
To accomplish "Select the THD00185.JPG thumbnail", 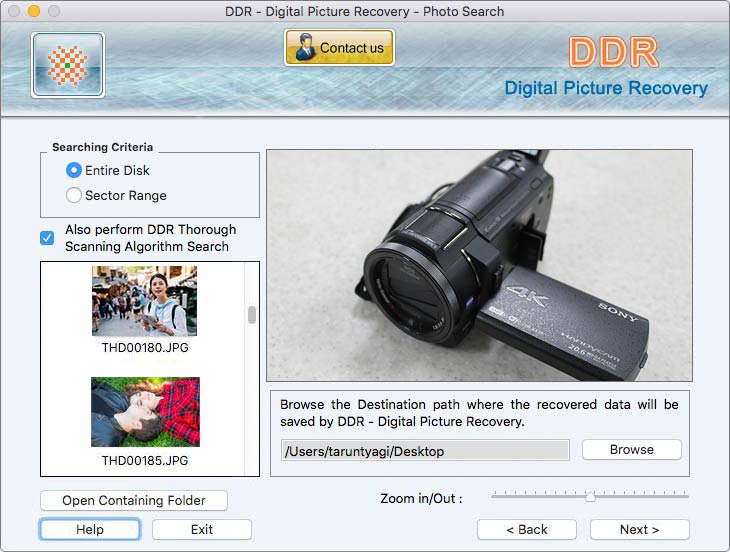I will click(145, 412).
